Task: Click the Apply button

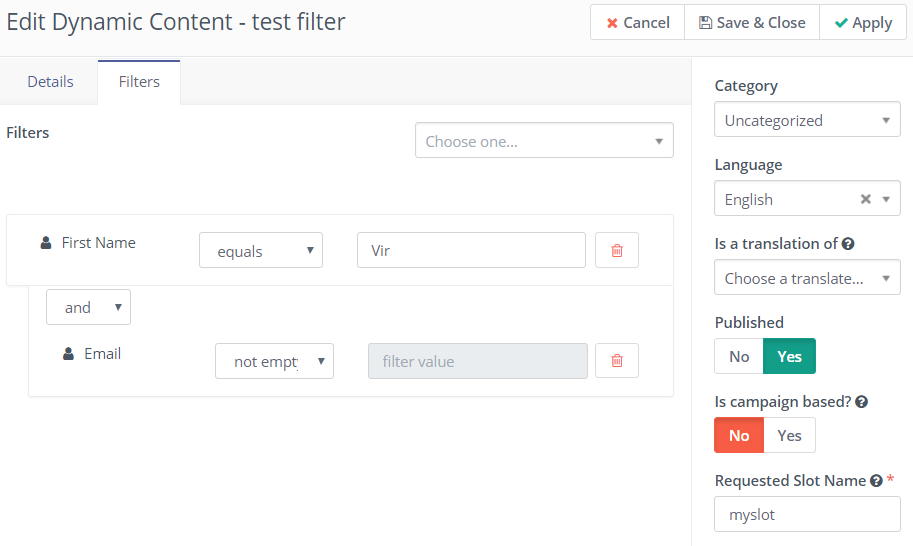Action: (x=863, y=22)
